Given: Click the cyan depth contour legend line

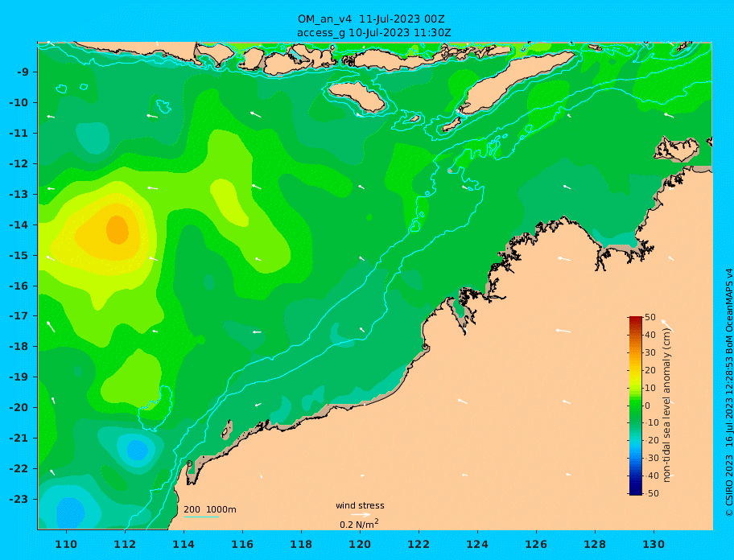Looking at the screenshot, I should coord(201,517).
